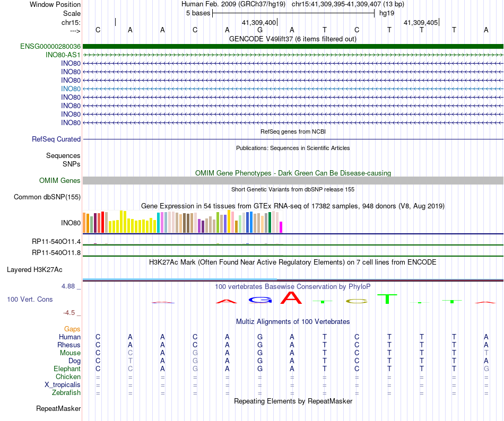Viewport: 504px width, 421px height.
Task: Click INO80 label beside GTEx bar chart
Action: pyautogui.click(x=71, y=223)
